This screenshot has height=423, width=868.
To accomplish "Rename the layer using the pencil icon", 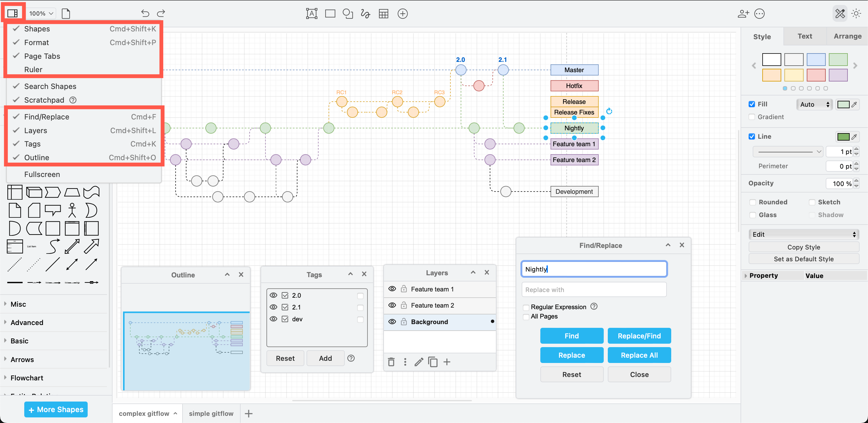I will pos(418,362).
